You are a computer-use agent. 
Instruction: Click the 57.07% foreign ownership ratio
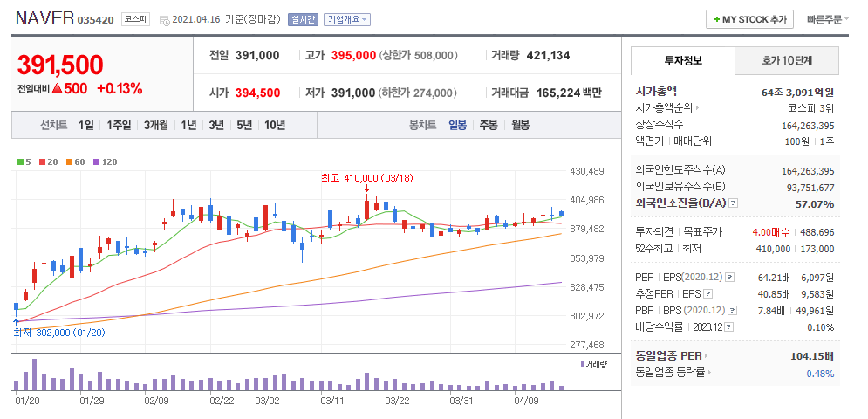pos(815,204)
